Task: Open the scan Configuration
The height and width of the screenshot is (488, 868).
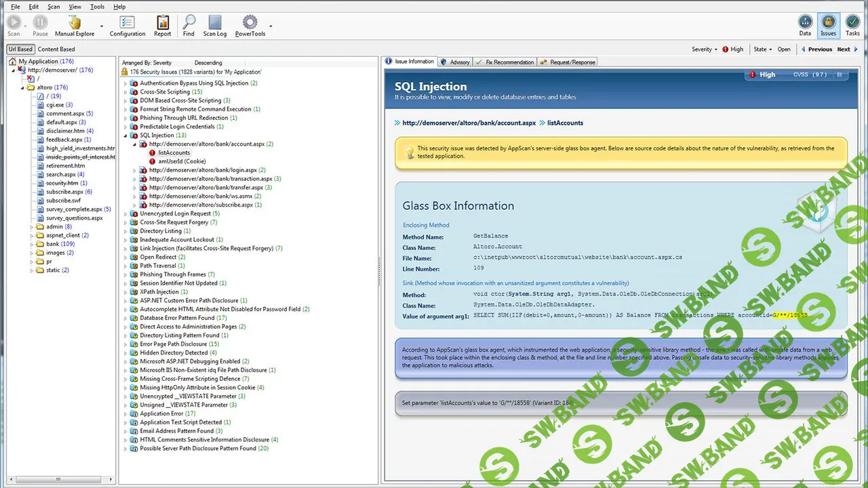Action: (127, 26)
